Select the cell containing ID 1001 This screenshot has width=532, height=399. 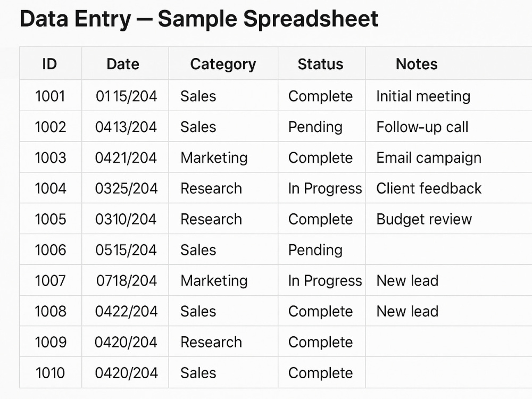pyautogui.click(x=50, y=96)
